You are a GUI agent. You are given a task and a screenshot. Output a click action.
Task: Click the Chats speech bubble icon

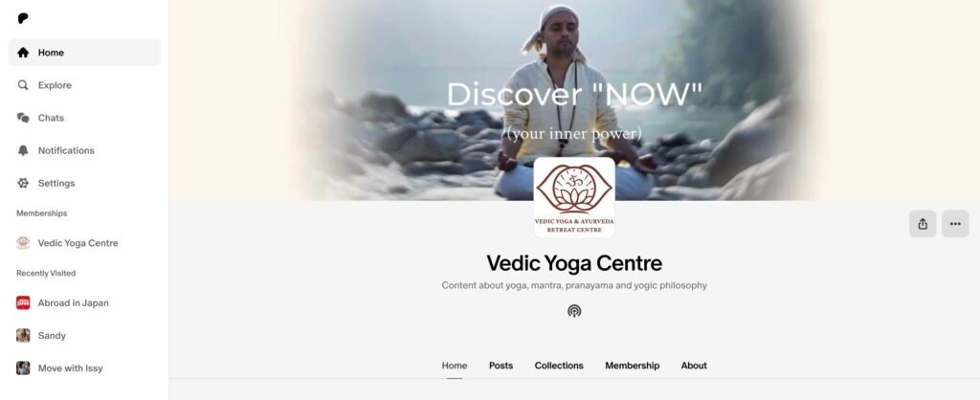(x=23, y=118)
